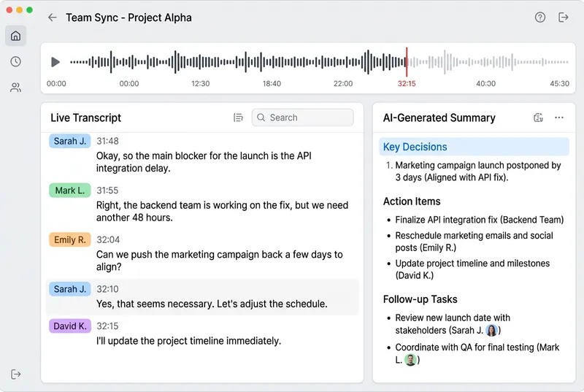Viewport: 584px width, 392px height.
Task: Open transcript filter list icon
Action: [238, 118]
